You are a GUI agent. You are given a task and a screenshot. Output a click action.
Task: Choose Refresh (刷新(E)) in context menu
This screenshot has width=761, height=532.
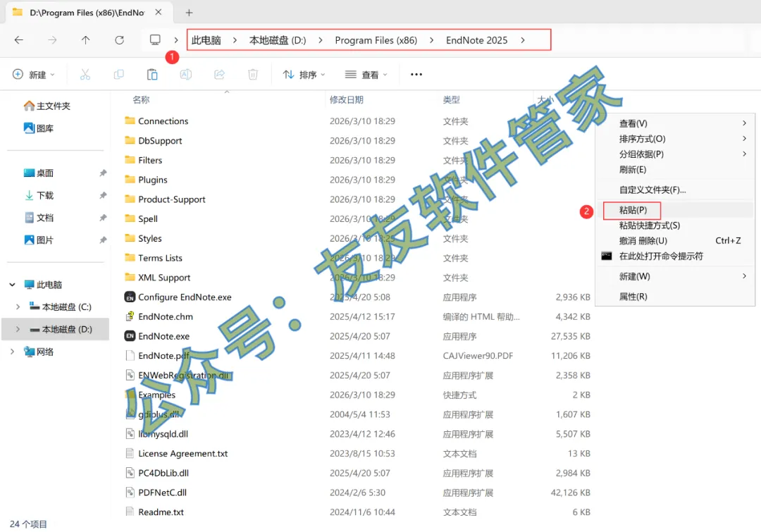675,170
